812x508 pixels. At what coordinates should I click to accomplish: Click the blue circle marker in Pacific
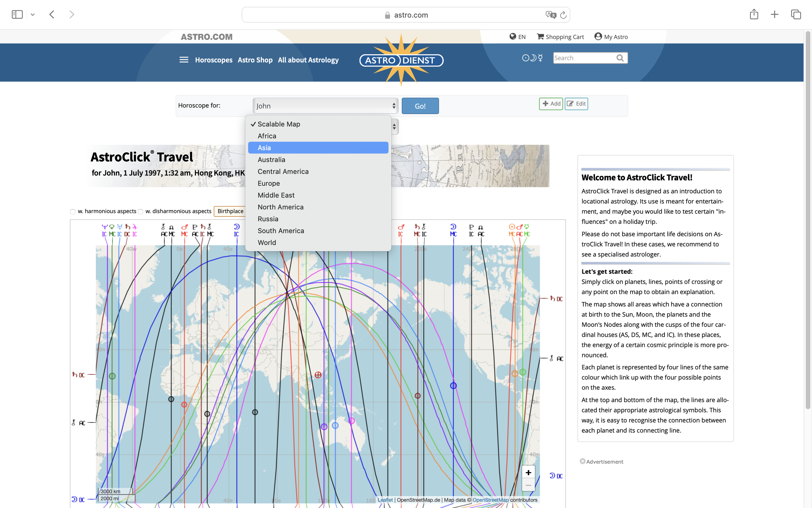[x=453, y=386]
